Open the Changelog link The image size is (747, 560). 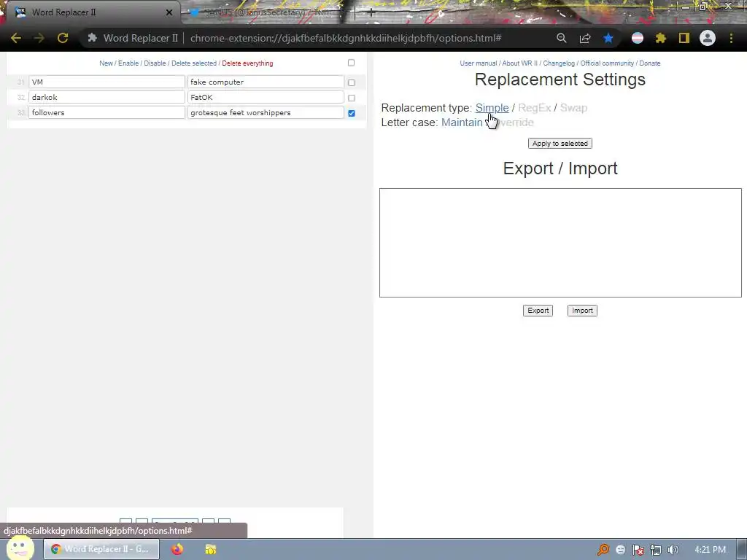tap(559, 63)
